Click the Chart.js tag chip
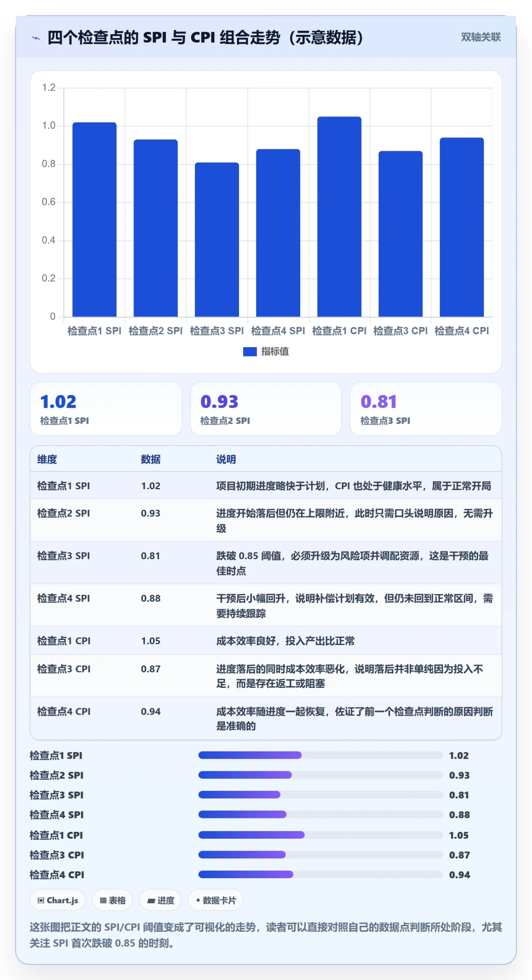 58,900
